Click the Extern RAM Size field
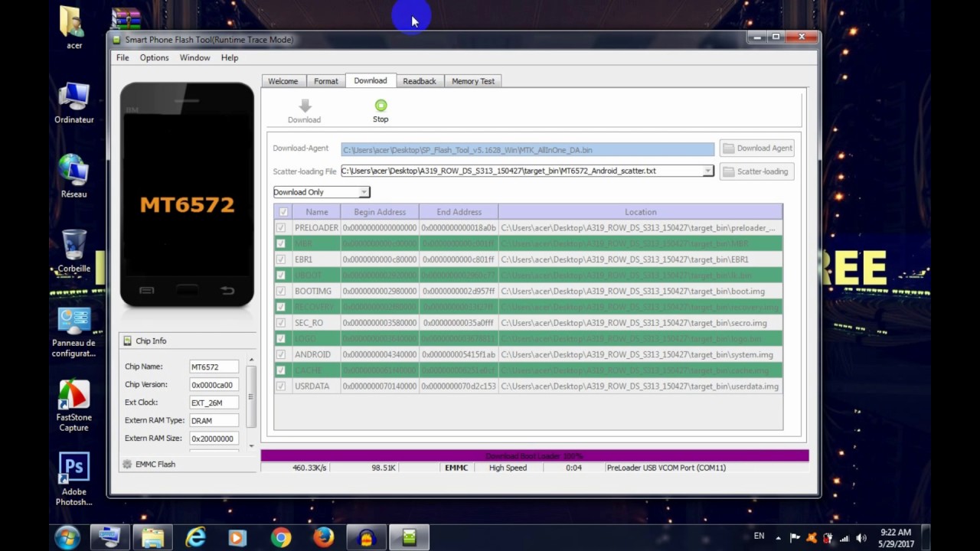This screenshot has height=551, width=980. pyautogui.click(x=214, y=439)
